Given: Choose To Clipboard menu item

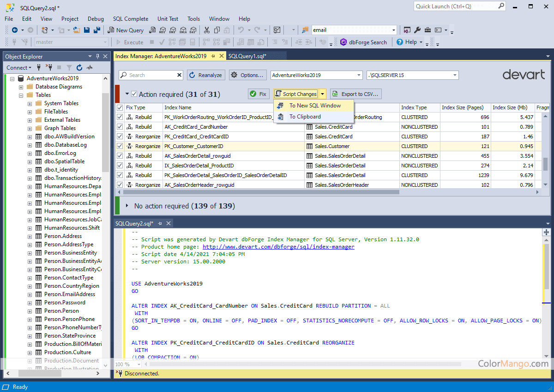Looking at the screenshot, I should click(x=314, y=117).
